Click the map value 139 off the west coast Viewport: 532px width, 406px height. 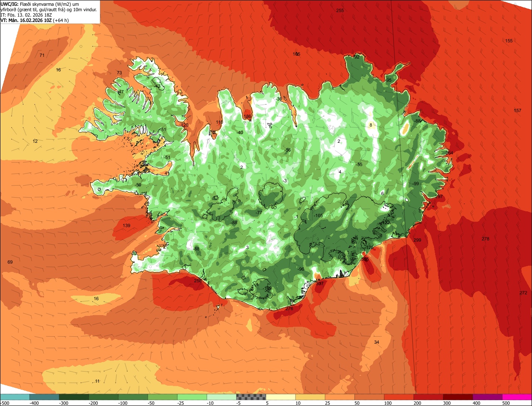[x=127, y=225]
